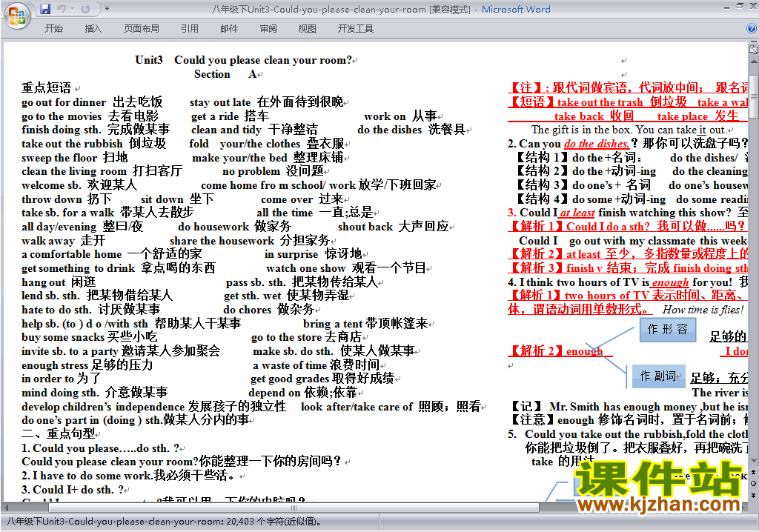Click the red underlined 'do the dishes.' text
Viewport: 759px width, 532px height.
(597, 144)
